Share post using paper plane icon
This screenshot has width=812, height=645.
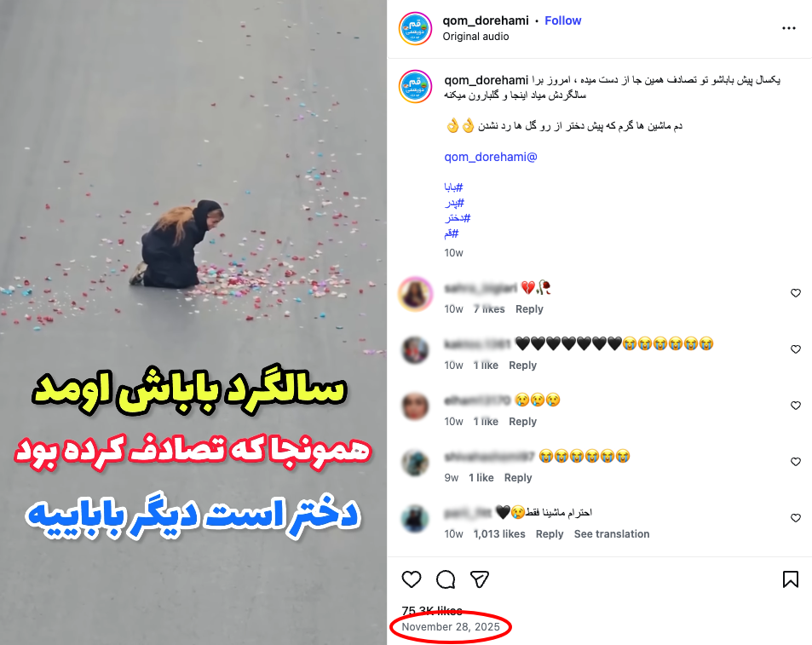pos(480,579)
